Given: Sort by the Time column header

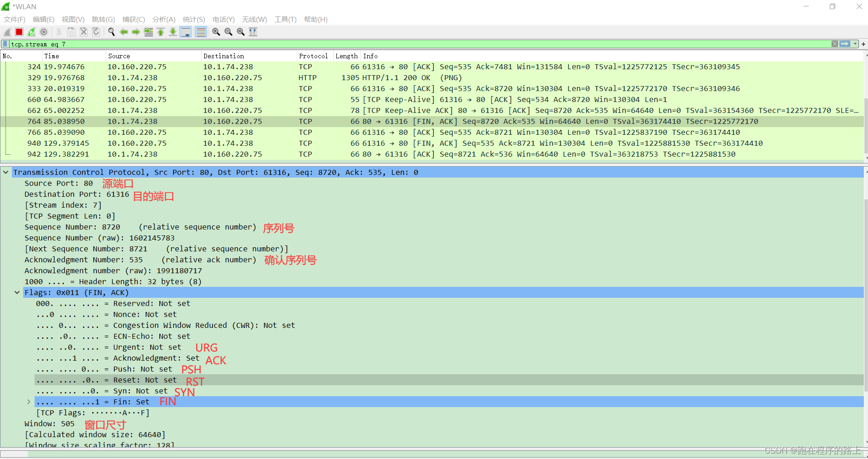Looking at the screenshot, I should point(74,56).
